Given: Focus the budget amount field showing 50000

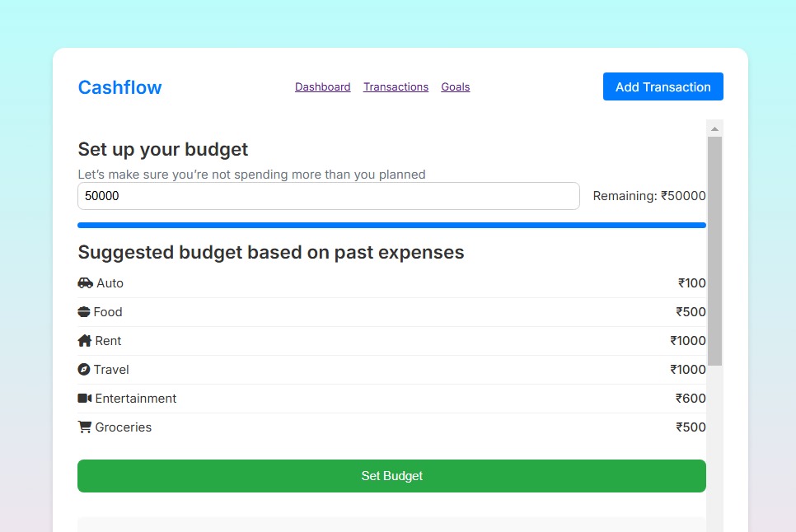Looking at the screenshot, I should click(x=328, y=196).
